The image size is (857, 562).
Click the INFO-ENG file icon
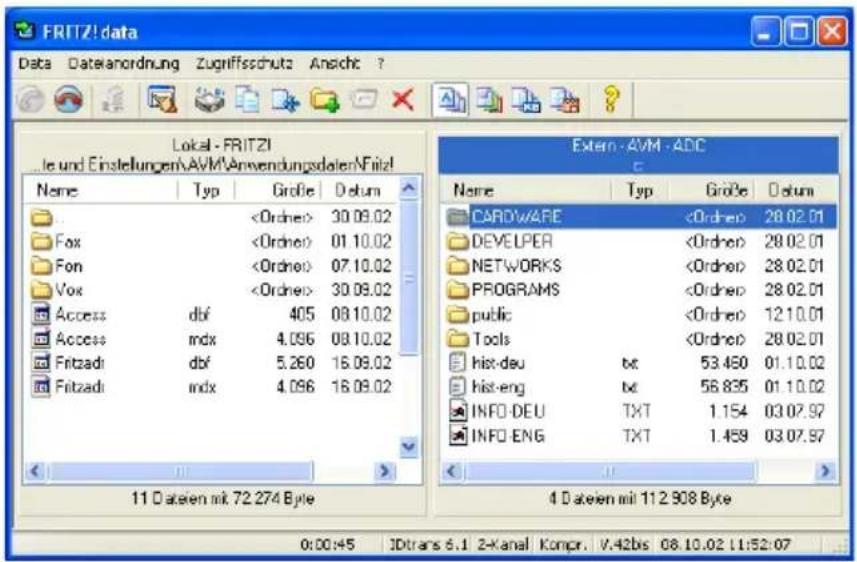[458, 436]
